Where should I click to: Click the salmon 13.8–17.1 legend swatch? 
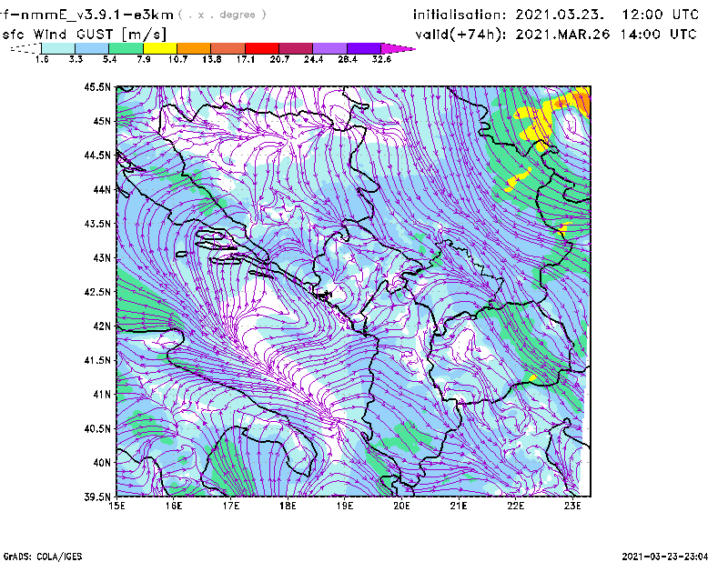228,48
